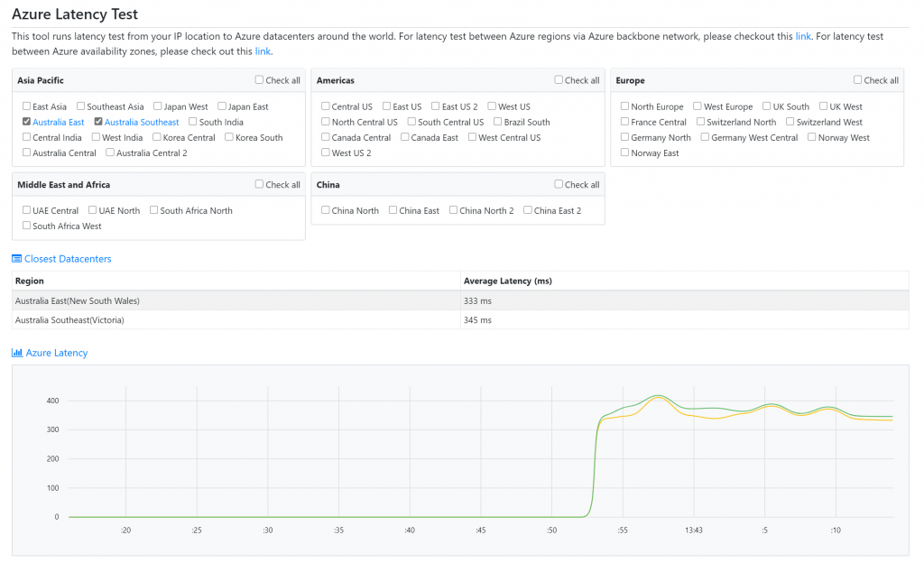
Task: Click the green latency line peak on chart
Action: (659, 395)
